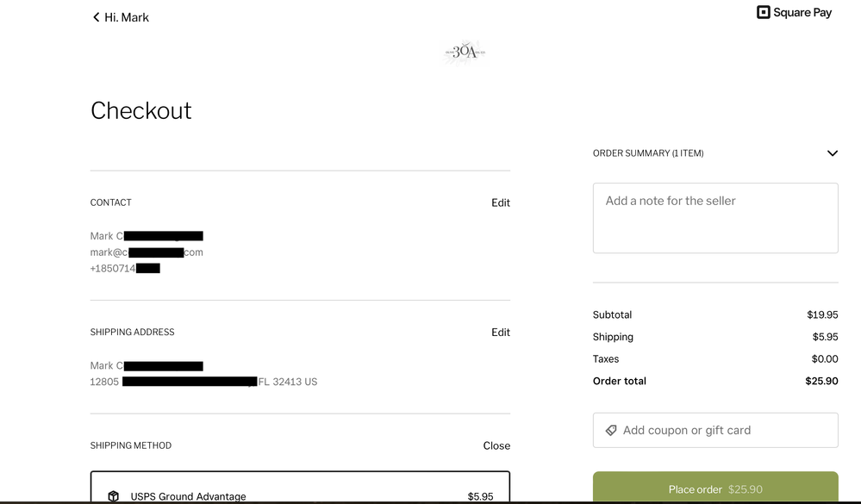Click the contact phone number line

(x=125, y=268)
